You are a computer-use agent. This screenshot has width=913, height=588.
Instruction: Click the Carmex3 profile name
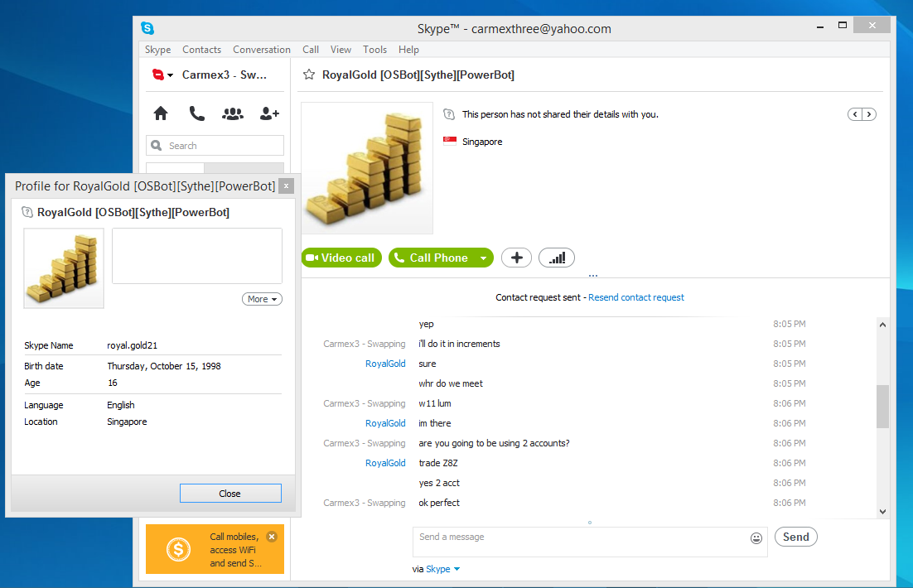click(x=225, y=75)
